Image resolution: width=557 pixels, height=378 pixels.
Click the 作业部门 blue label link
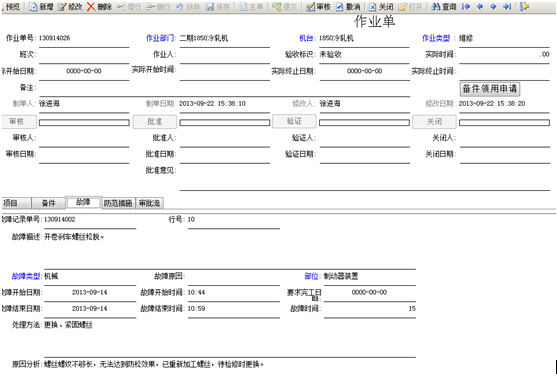(x=160, y=38)
